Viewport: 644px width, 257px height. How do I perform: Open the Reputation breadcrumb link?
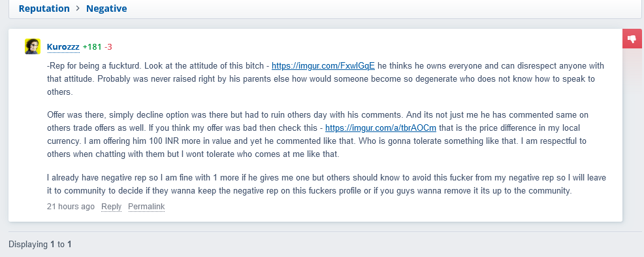pos(44,9)
